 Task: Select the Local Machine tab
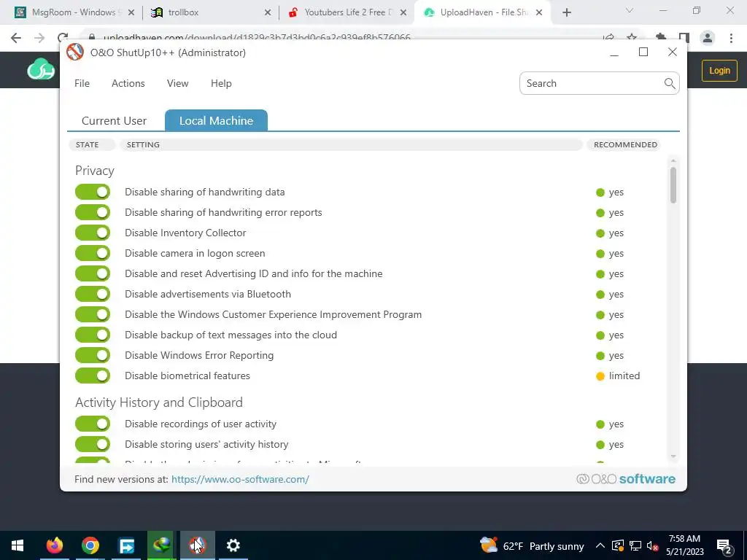point(216,120)
